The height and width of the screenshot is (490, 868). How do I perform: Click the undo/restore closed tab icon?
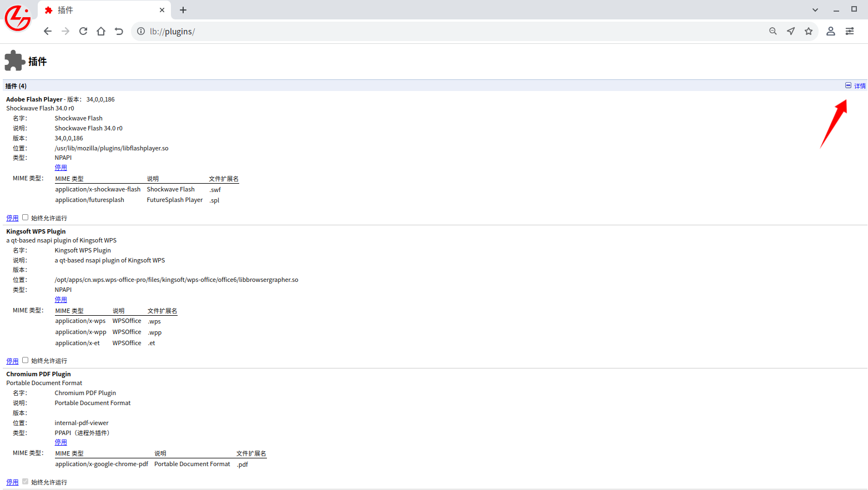click(119, 31)
